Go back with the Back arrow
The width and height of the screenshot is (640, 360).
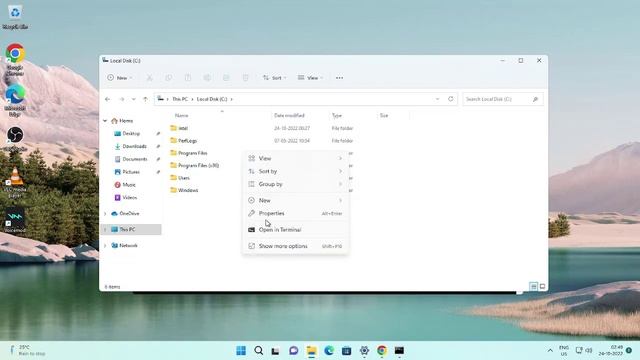coord(108,99)
